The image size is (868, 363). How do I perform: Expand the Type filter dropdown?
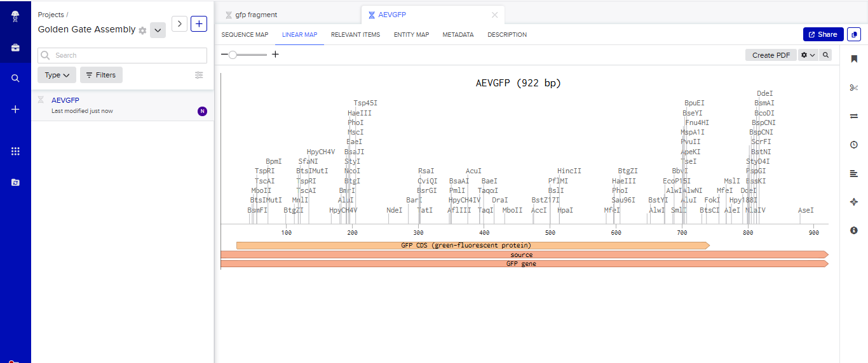click(x=57, y=75)
